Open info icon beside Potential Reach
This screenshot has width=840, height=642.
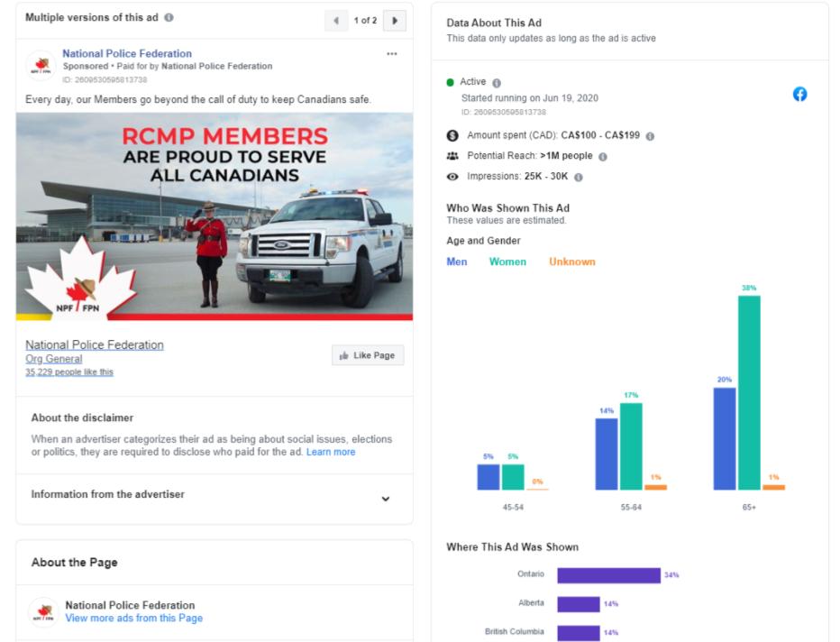[x=603, y=157]
